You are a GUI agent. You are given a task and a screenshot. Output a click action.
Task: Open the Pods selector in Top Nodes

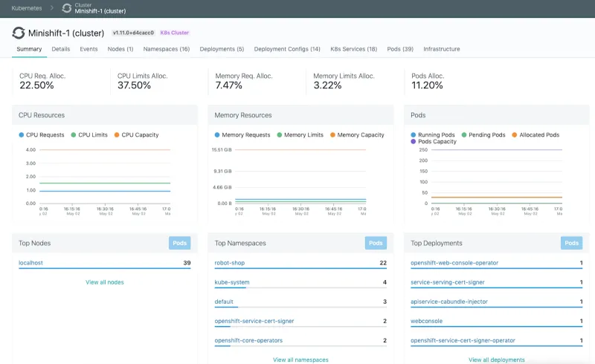pyautogui.click(x=179, y=243)
